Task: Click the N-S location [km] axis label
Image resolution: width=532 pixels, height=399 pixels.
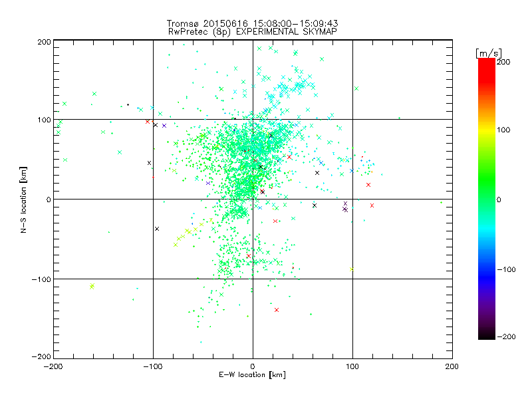Action: (x=23, y=200)
